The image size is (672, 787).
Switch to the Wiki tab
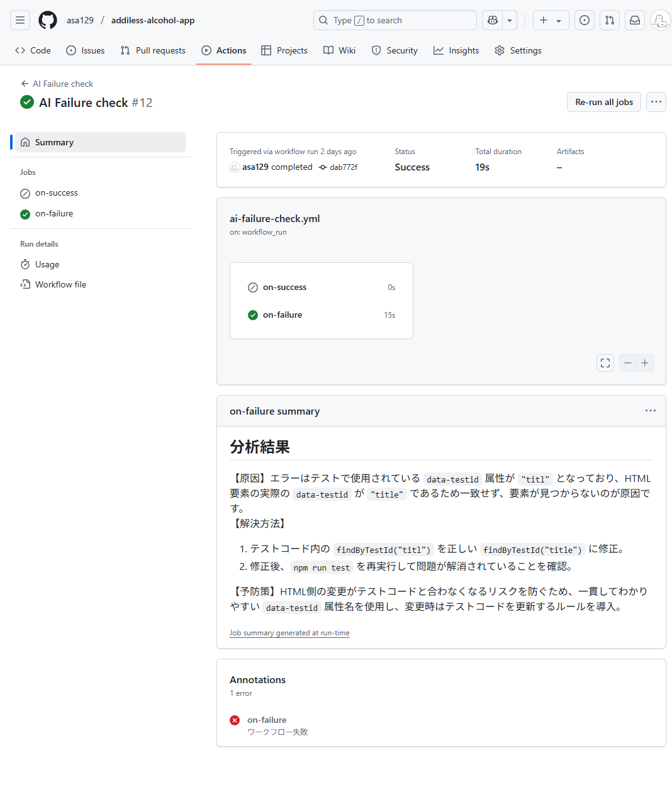tap(340, 50)
